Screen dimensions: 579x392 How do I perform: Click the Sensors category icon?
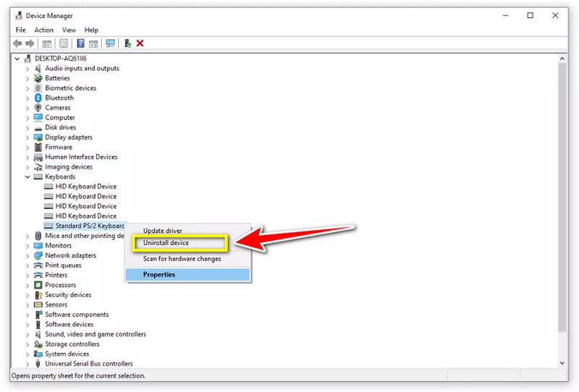(x=38, y=305)
